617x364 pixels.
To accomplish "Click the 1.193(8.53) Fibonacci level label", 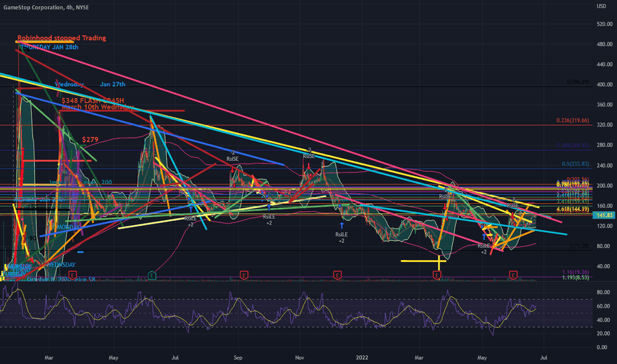I will [x=575, y=277].
